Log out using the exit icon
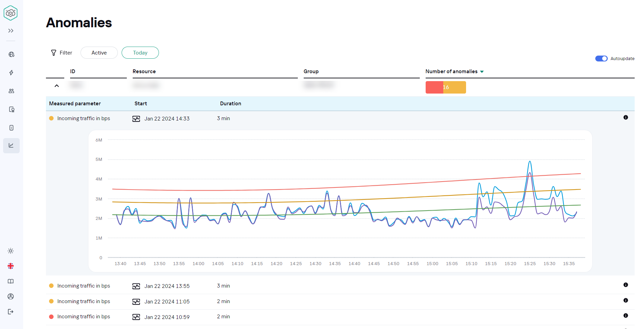Viewport: 644px width, 329px height. click(x=11, y=312)
